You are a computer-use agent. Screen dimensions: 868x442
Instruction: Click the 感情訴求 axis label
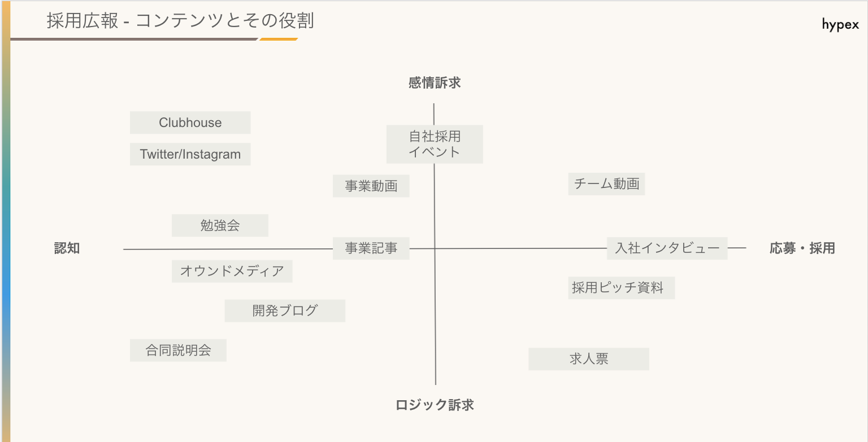[435, 83]
